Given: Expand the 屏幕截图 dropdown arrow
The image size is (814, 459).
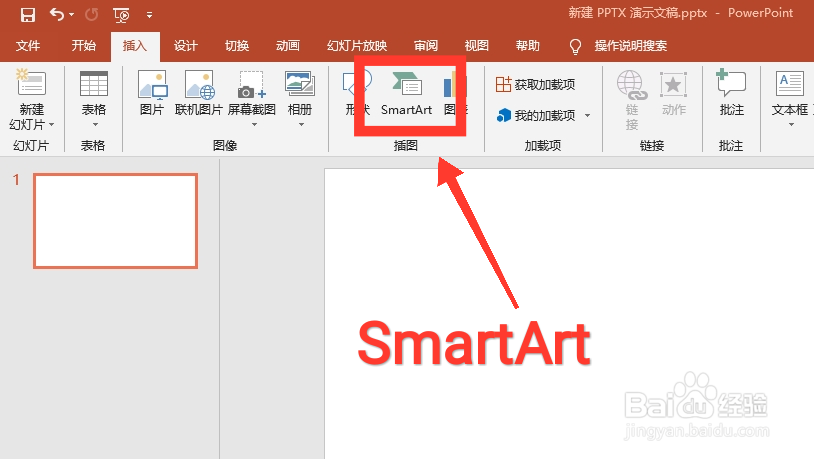Looking at the screenshot, I should tap(254, 125).
